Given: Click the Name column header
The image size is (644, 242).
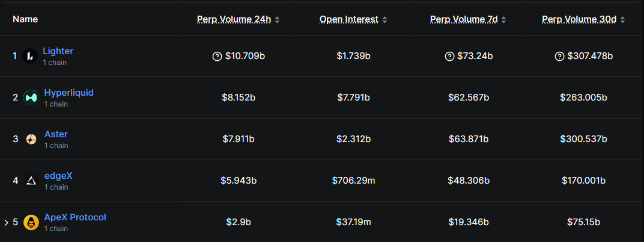Looking at the screenshot, I should coord(25,19).
